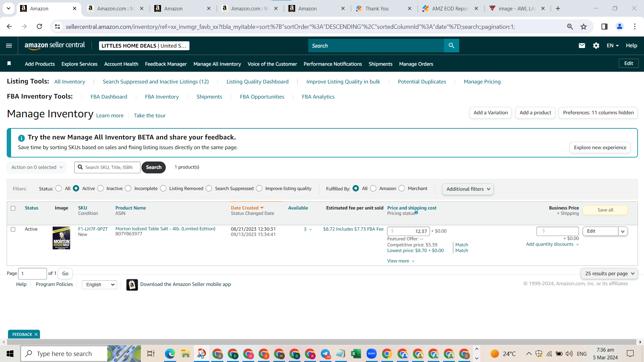Open Task View on the taskbar

(x=151, y=354)
